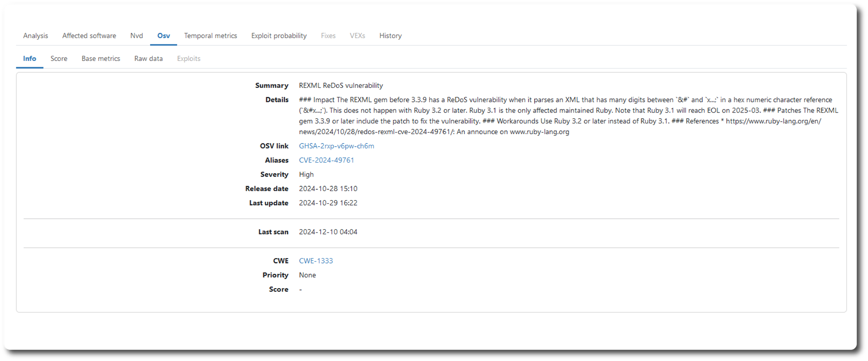
Task: Open the Exploit probability tab
Action: [279, 36]
